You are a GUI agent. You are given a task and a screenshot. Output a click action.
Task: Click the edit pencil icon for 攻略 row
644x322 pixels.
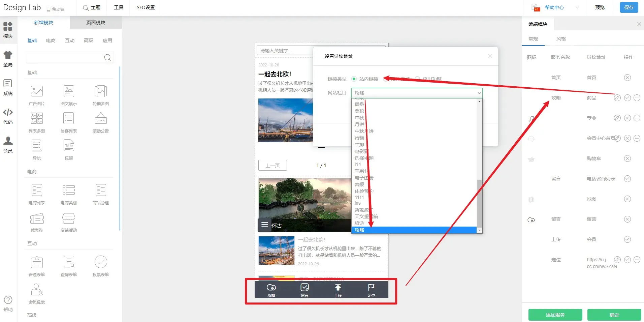point(617,98)
